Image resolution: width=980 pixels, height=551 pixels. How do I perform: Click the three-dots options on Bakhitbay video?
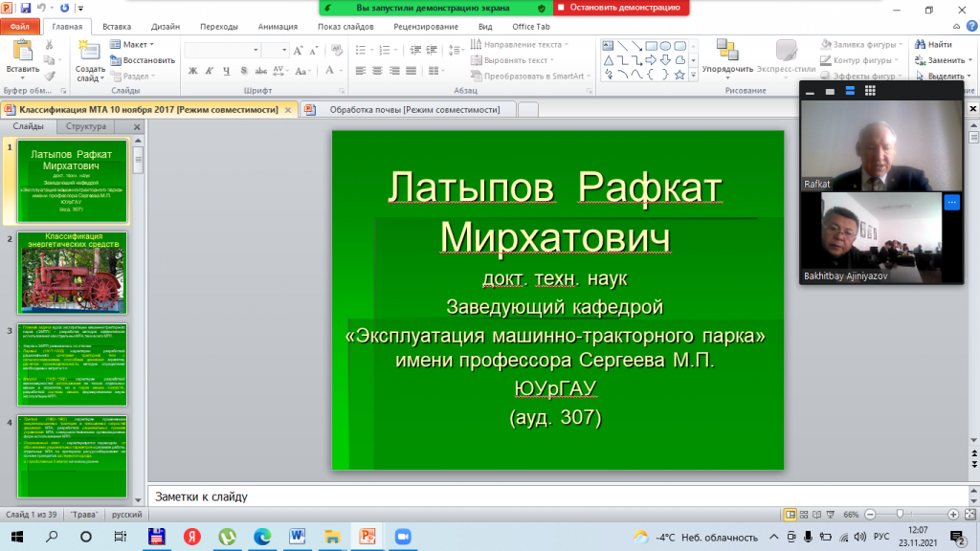[x=951, y=202]
